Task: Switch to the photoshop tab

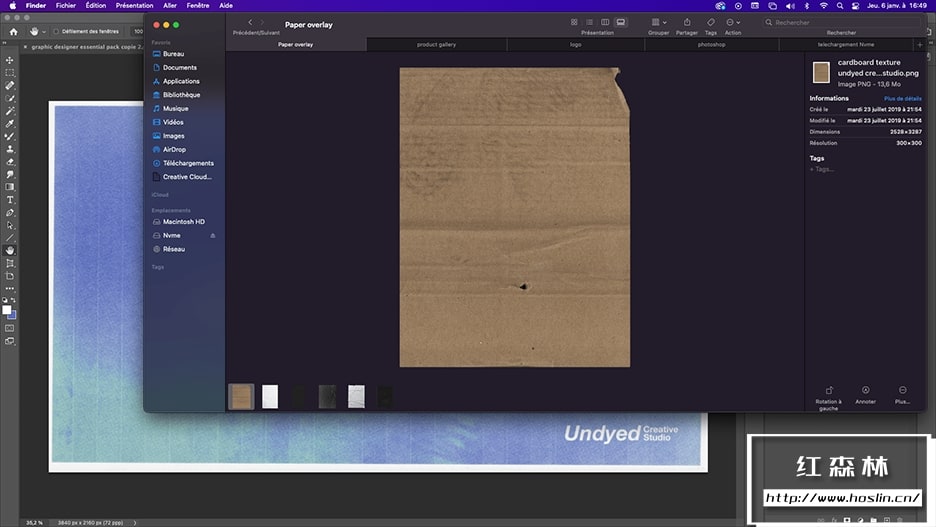Action: coord(711,45)
